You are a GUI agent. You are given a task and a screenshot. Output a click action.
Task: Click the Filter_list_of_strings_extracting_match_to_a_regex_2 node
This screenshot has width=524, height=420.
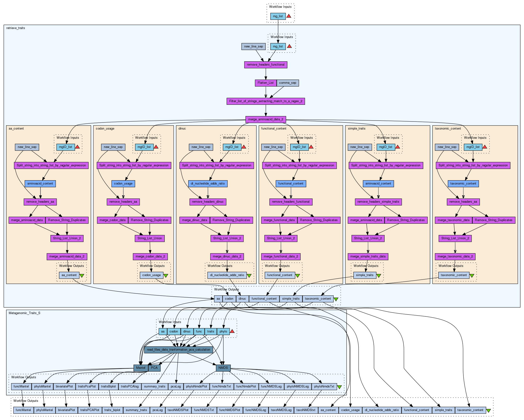(265, 101)
